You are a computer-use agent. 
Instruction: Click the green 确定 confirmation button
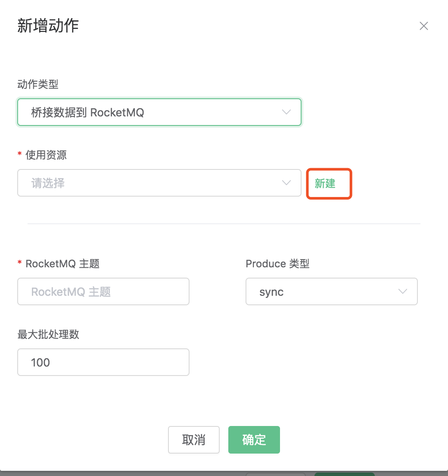[x=254, y=439]
